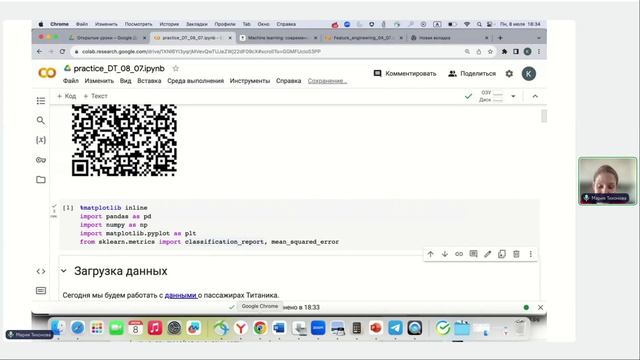Open the table of contents sidebar icon
640x360 pixels.
coord(41,100)
